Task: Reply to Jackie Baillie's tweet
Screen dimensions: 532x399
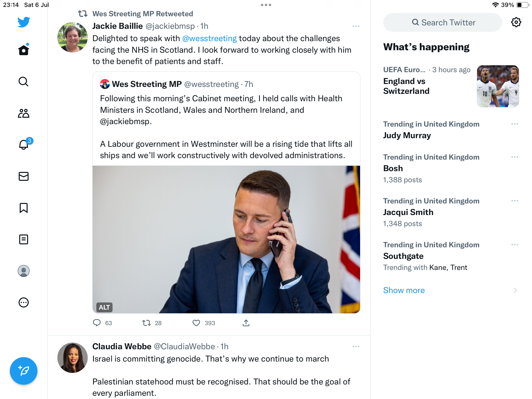Action: [97, 323]
